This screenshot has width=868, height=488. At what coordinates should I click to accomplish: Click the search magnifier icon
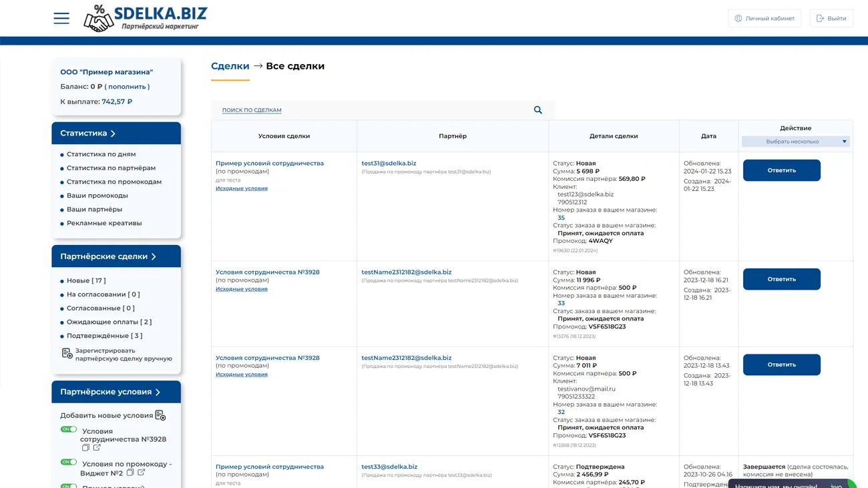pos(537,110)
